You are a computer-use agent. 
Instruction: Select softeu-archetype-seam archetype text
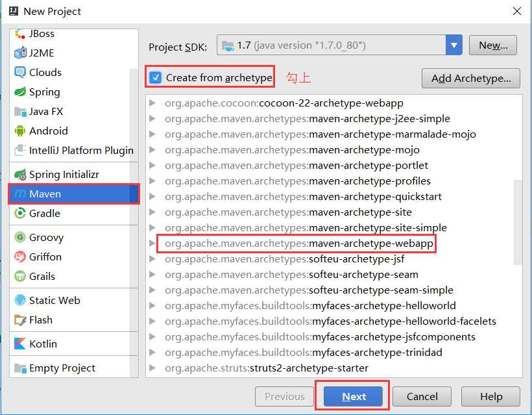[x=291, y=275]
